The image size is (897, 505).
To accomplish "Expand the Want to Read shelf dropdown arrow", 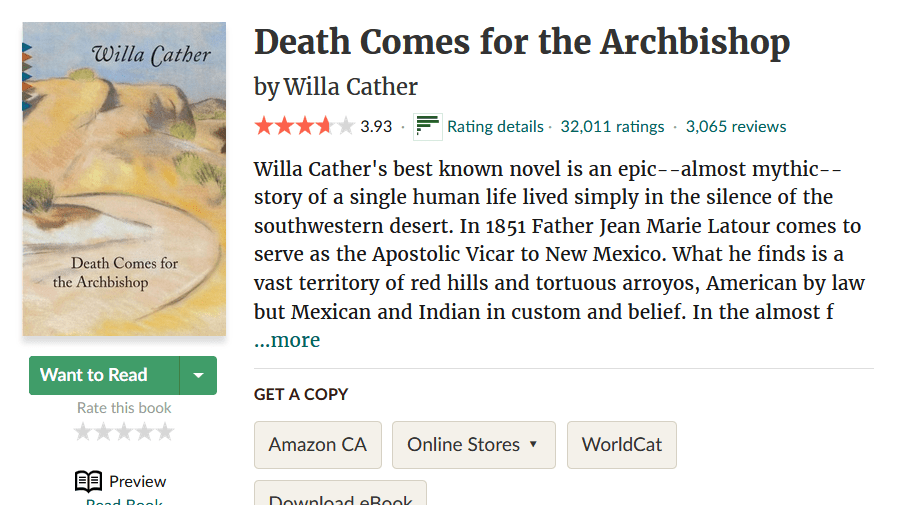I will [x=198, y=375].
